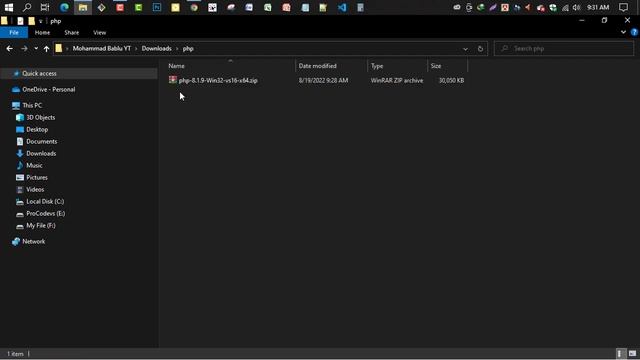
Task: Click WinRAR ZIP archive type cell
Action: tap(397, 80)
